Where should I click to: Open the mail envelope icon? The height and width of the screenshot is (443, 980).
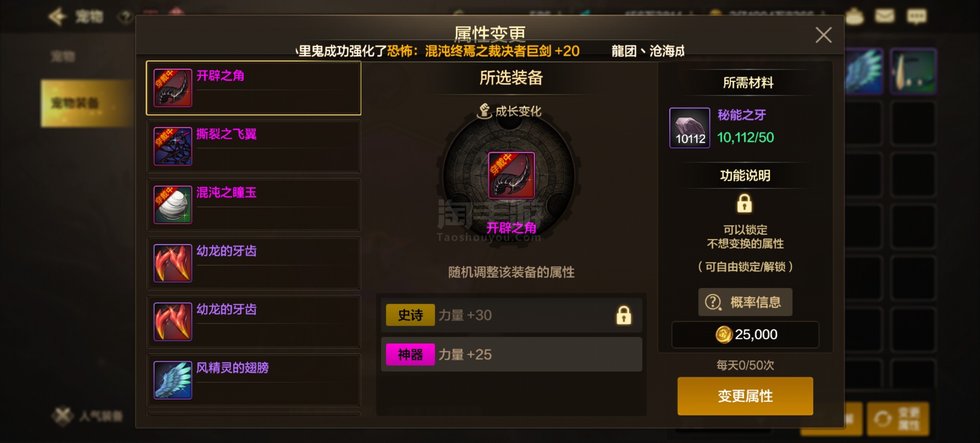pos(885,16)
